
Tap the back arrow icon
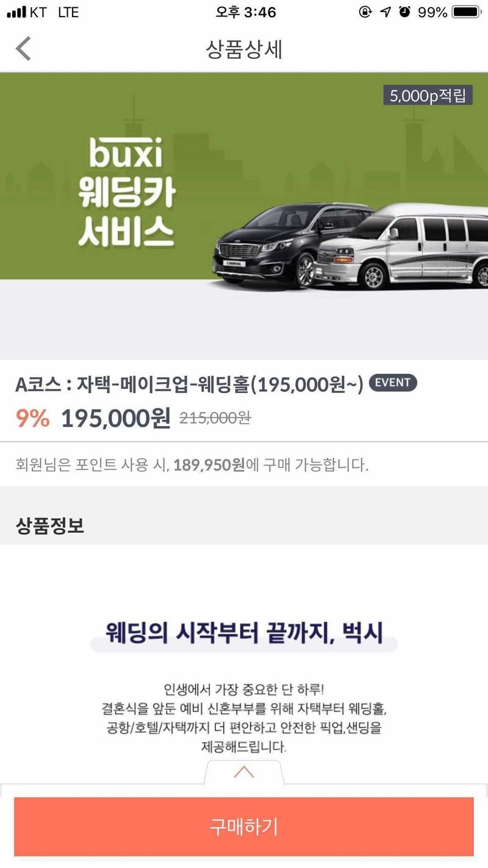(x=23, y=49)
